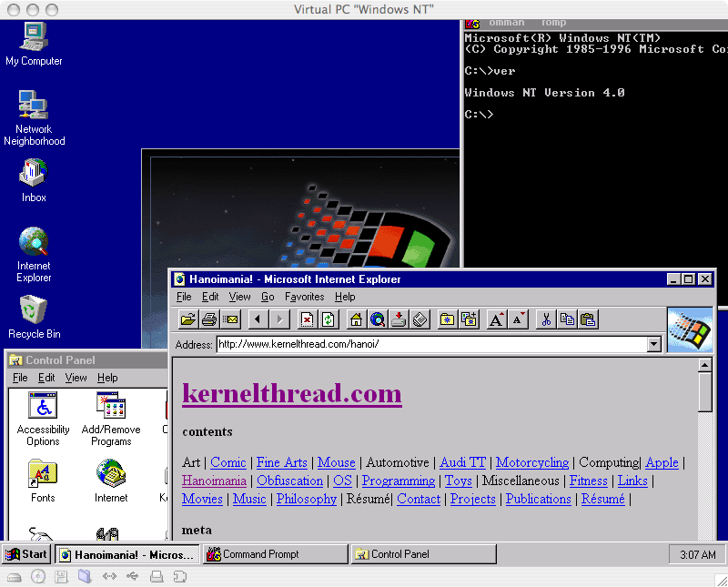Screen dimensions: 728x587
Task: Open Favorites menu in Internet Explorer
Action: [x=305, y=297]
